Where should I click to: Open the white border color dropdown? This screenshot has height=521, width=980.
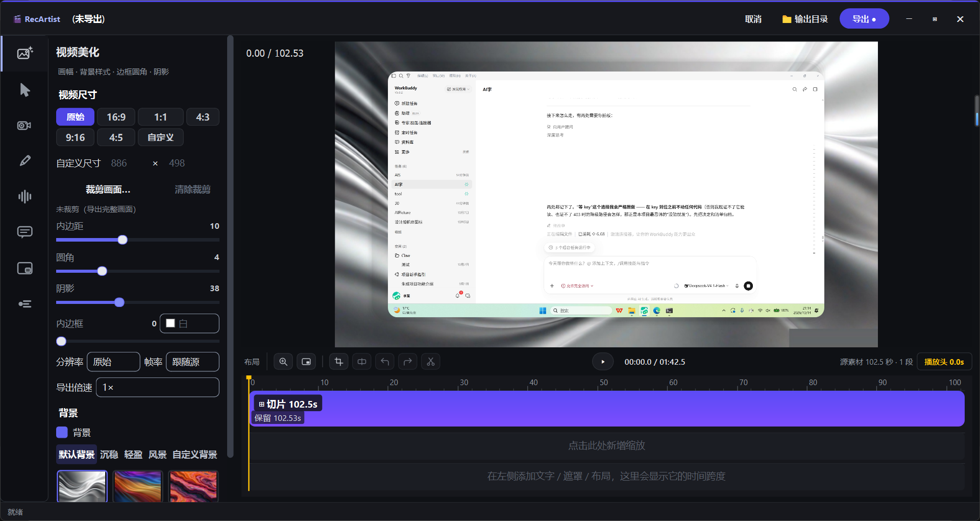click(189, 323)
